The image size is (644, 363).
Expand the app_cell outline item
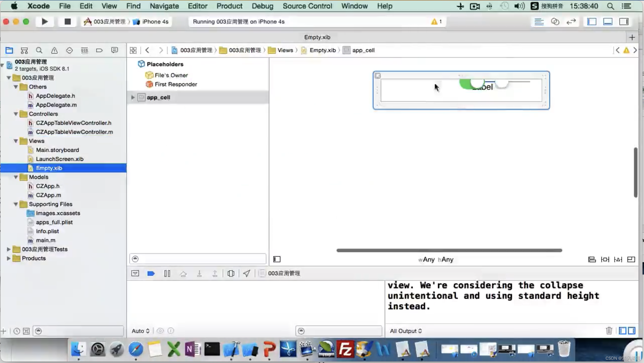[x=133, y=97]
